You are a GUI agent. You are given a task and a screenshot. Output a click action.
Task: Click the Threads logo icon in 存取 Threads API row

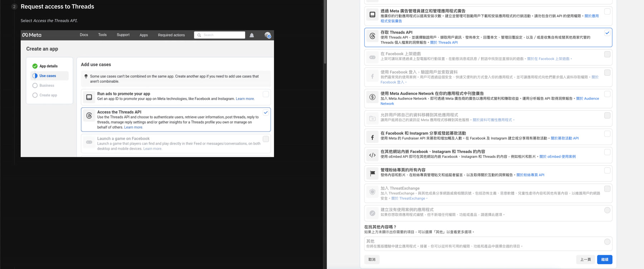pos(372,36)
